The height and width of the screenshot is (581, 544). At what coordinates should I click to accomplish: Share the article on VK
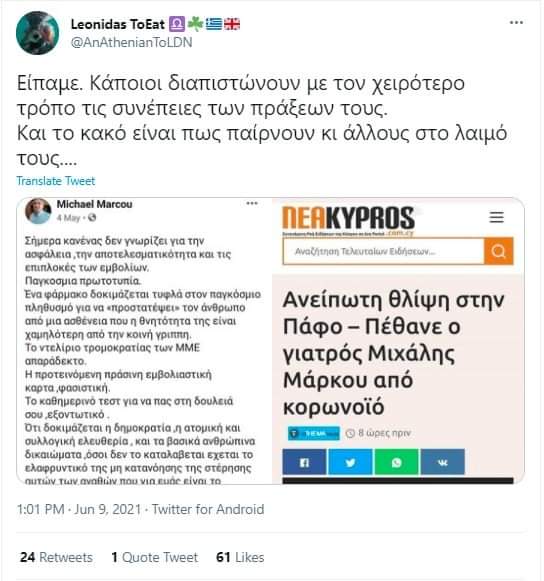coord(443,462)
